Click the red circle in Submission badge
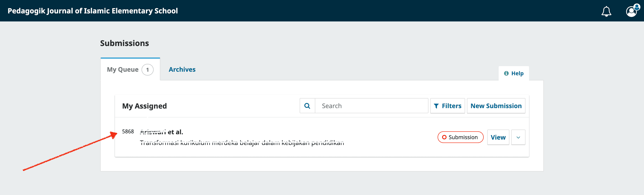 point(444,137)
